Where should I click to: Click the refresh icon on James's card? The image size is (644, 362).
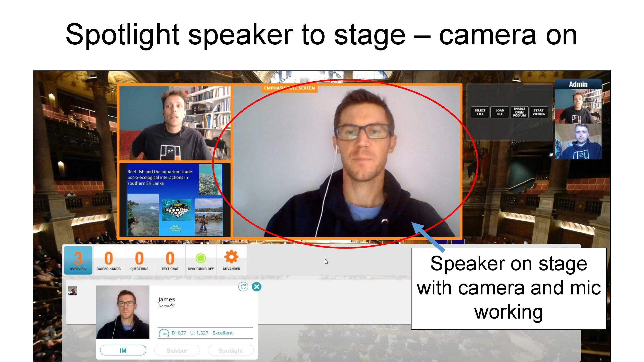click(243, 286)
